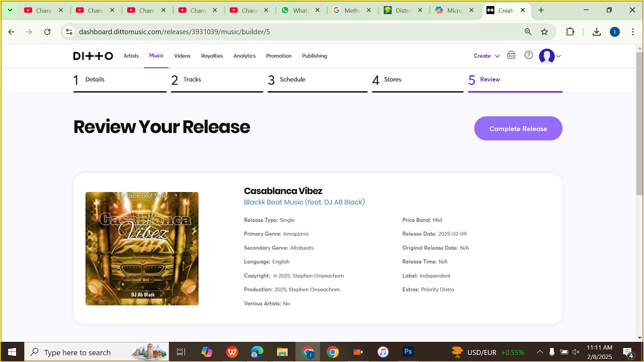Click the Complete Release button
Image resolution: width=644 pixels, height=362 pixels.
click(x=518, y=129)
